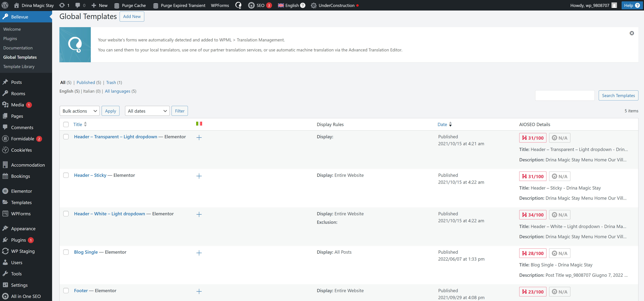Open the comments bubble icon in admin bar
Image resolution: width=644 pixels, height=301 pixels.
(78, 5)
